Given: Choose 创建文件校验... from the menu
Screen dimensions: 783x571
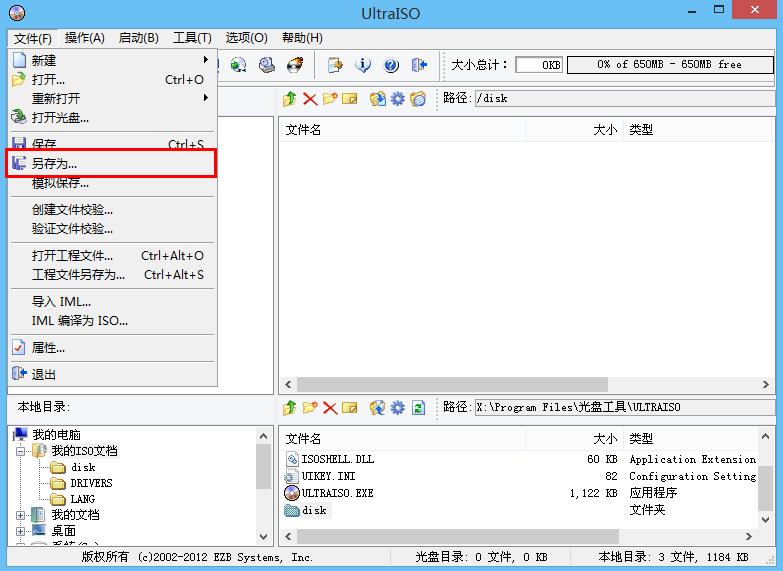Looking at the screenshot, I should [112, 210].
